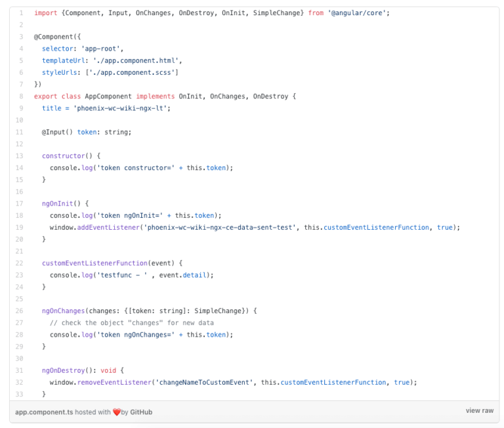Click 'event.detail' on line 23

click(182, 275)
